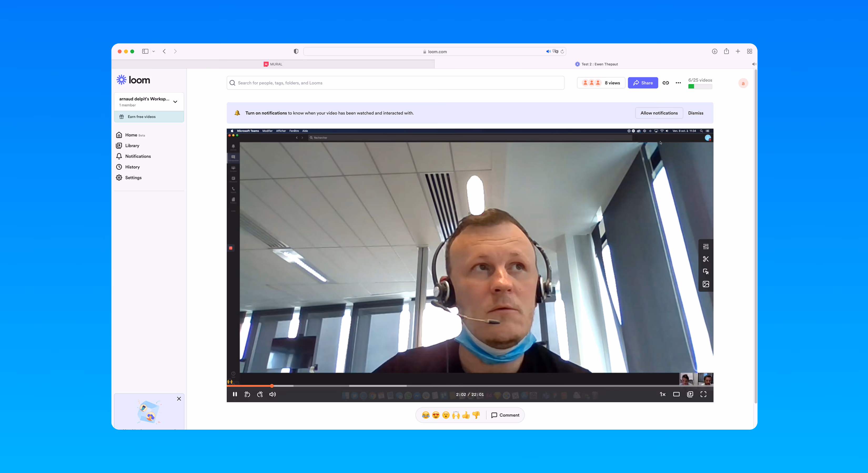
Task: Open Notifications in sidebar
Action: 133,156
